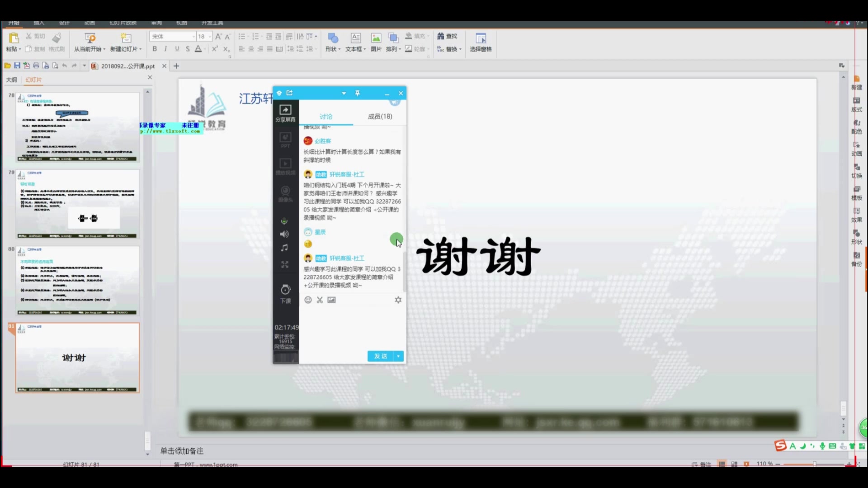The image size is (868, 488).
Task: Click the music note icon in sidebar
Action: (x=284, y=248)
